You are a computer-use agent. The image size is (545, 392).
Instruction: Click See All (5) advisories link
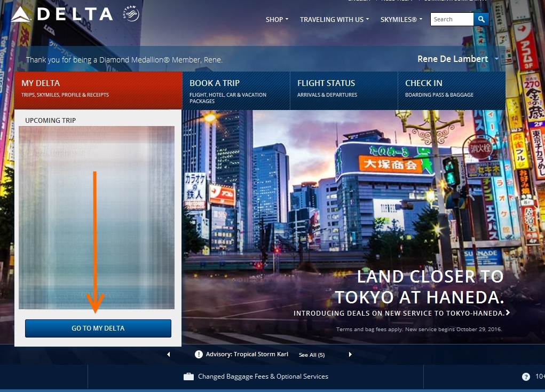point(312,355)
